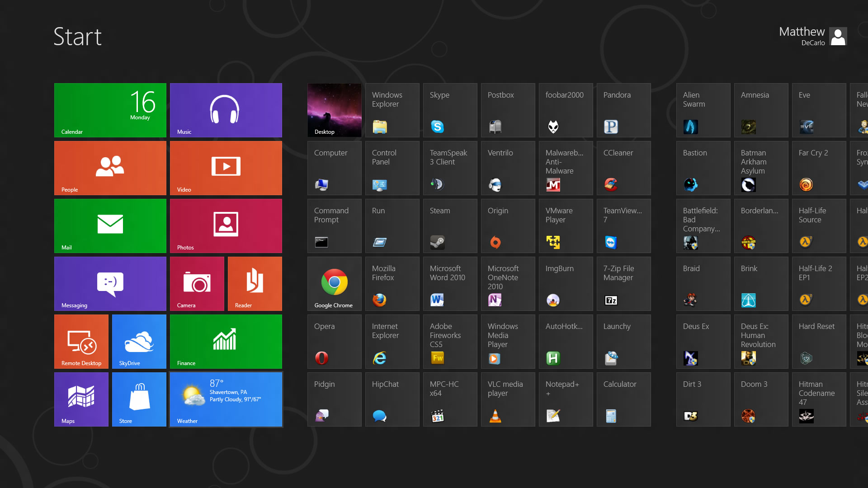Open Launchy tile
Viewport: 868px width, 488px height.
(624, 342)
